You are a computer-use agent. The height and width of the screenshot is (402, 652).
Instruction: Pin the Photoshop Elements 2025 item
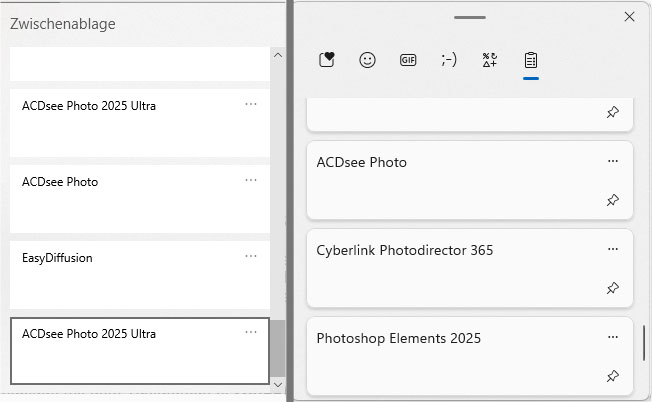point(612,376)
